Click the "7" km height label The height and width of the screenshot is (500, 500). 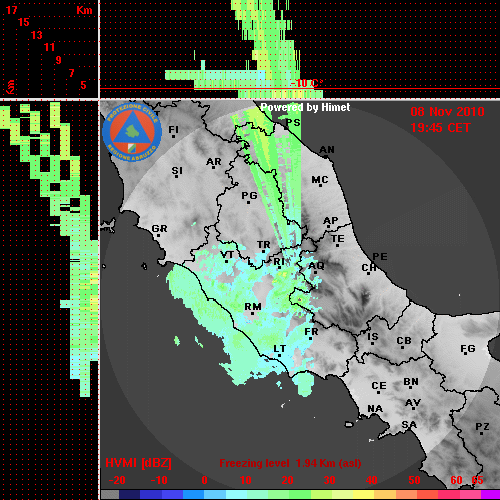click(x=71, y=73)
